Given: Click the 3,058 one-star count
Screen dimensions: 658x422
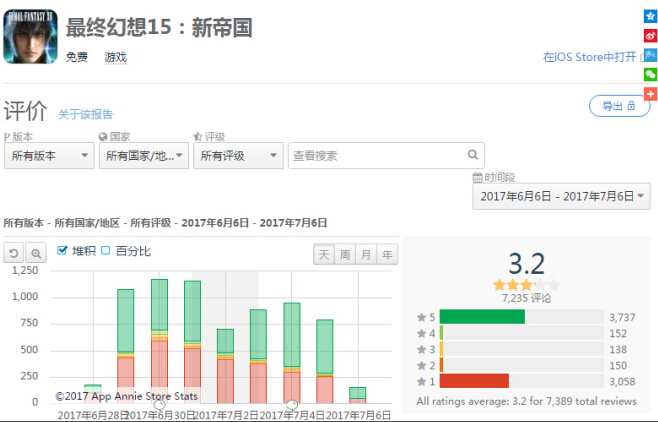Looking at the screenshot, I should (622, 381).
